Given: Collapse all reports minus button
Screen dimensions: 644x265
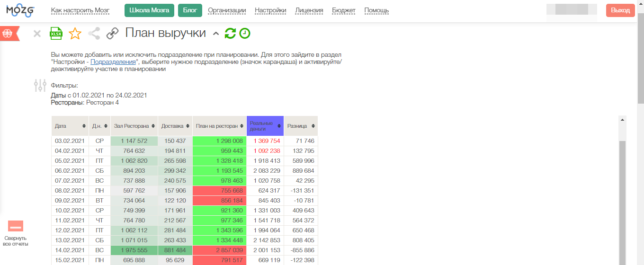Looking at the screenshot, I should (x=16, y=226).
